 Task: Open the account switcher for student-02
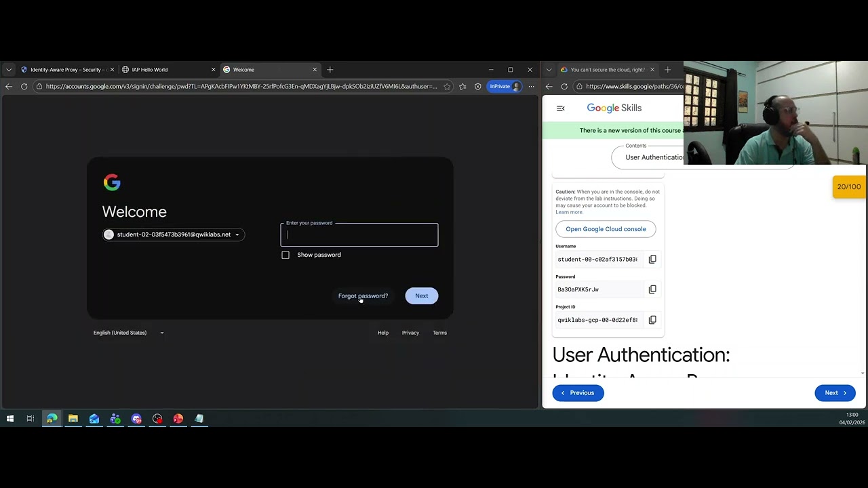[x=174, y=235]
